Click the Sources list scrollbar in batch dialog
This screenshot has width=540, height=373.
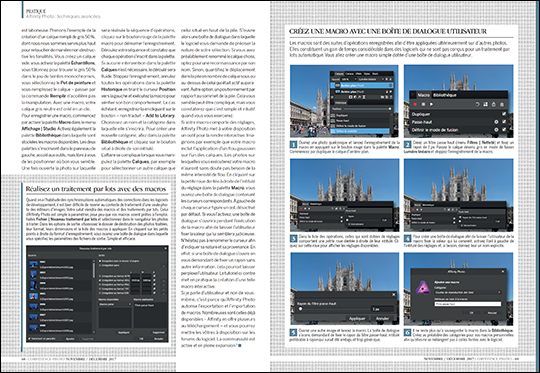point(94,270)
